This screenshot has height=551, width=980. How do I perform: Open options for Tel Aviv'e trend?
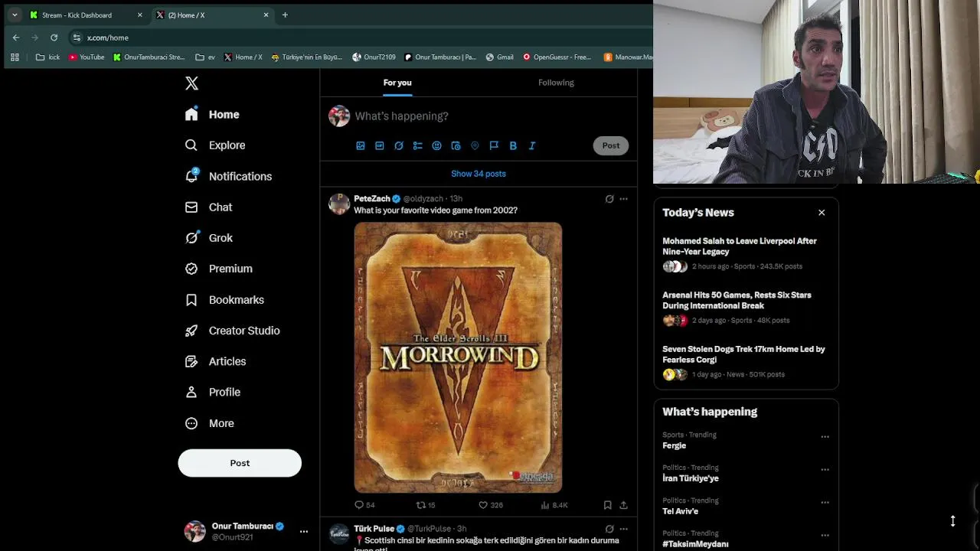coord(825,503)
